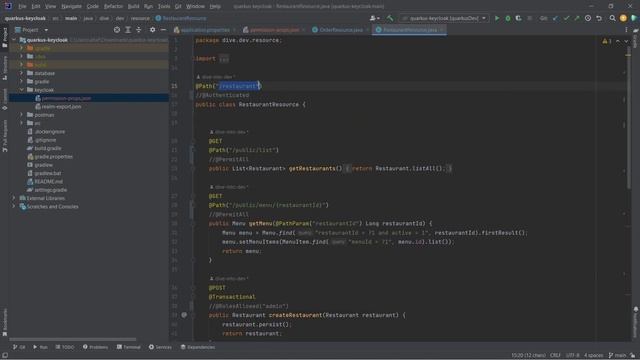Open editor tabs three-dot menu
This screenshot has width=640, height=360.
coord(626,30)
